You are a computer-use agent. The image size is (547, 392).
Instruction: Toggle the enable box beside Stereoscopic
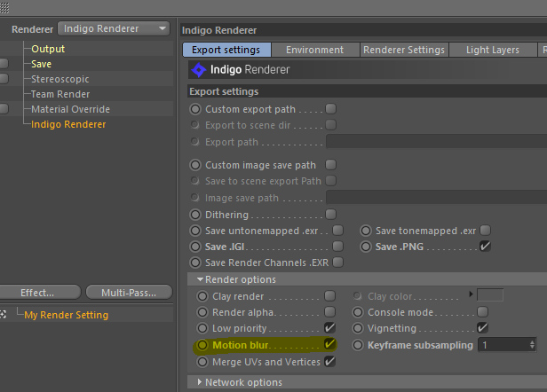[4, 79]
